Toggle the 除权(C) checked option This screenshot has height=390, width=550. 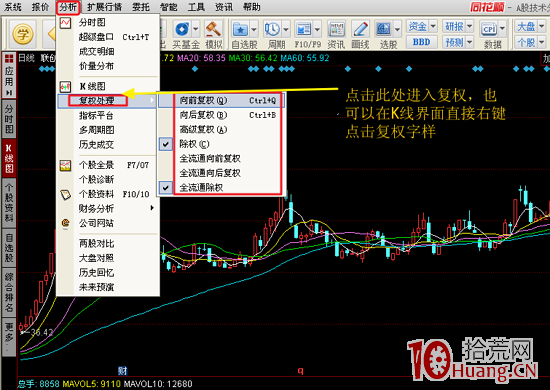point(194,144)
